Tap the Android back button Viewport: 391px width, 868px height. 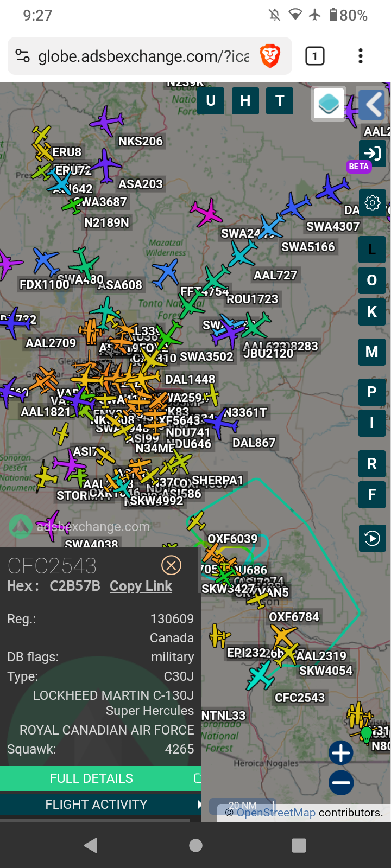91,845
